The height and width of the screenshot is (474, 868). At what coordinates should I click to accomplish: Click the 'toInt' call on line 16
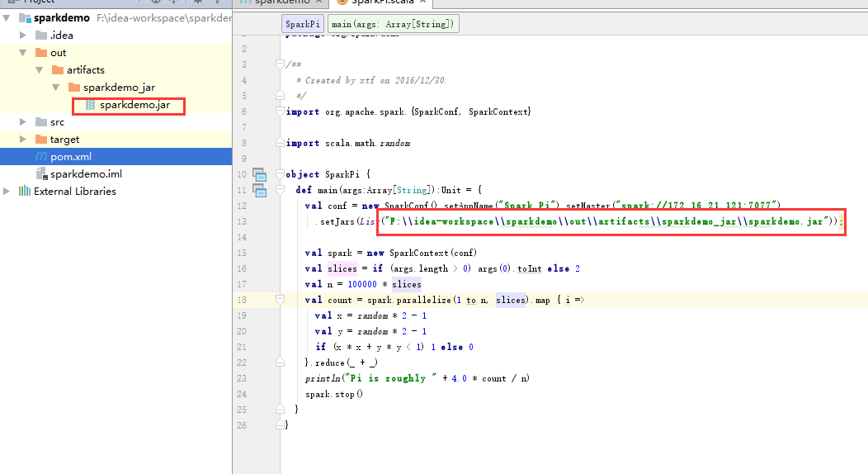530,268
